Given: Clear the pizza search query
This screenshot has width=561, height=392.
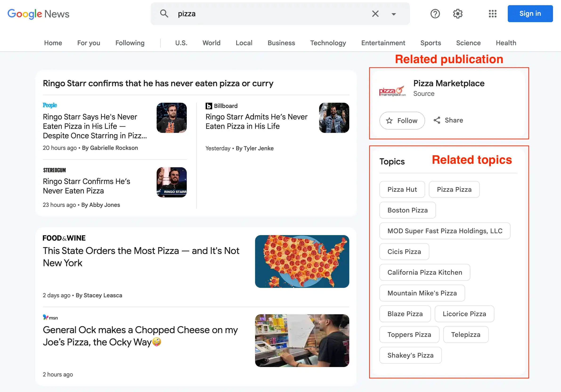Looking at the screenshot, I should coord(375,14).
